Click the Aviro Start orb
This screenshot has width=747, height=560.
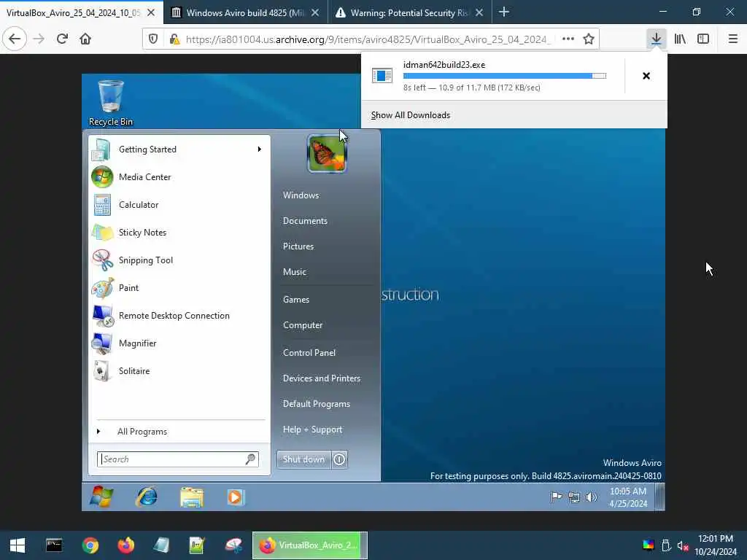101,497
